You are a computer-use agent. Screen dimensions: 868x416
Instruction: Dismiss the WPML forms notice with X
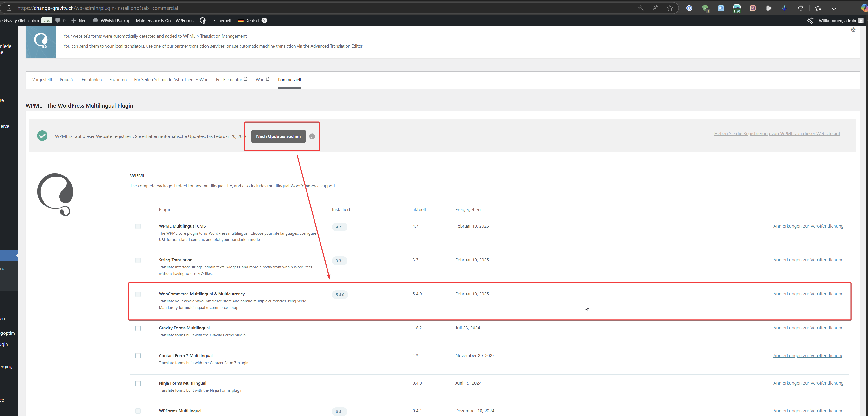[x=853, y=30]
